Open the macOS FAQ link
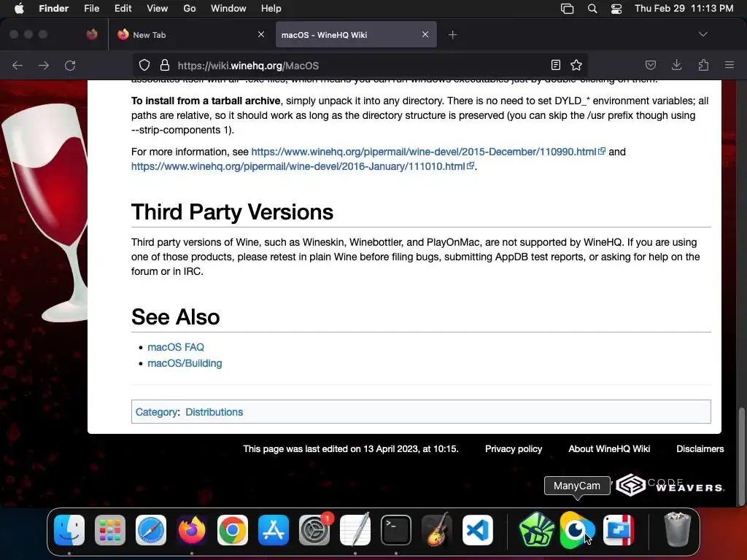 [176, 347]
